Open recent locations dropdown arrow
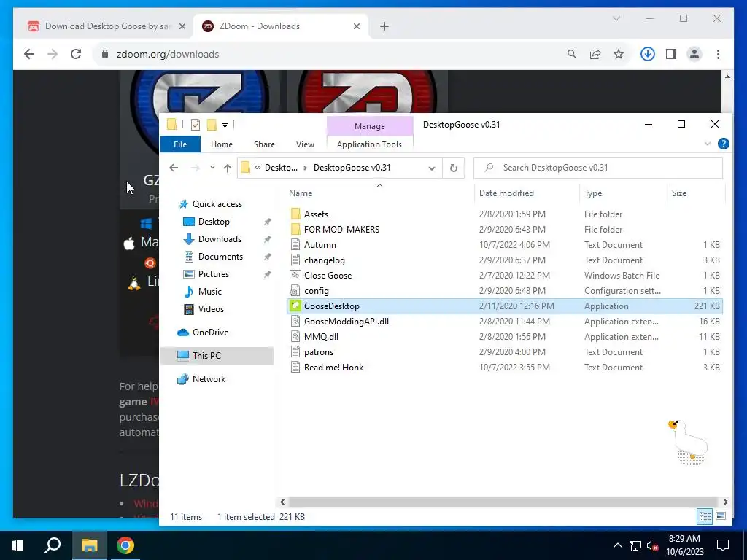The image size is (747, 560). [x=212, y=168]
